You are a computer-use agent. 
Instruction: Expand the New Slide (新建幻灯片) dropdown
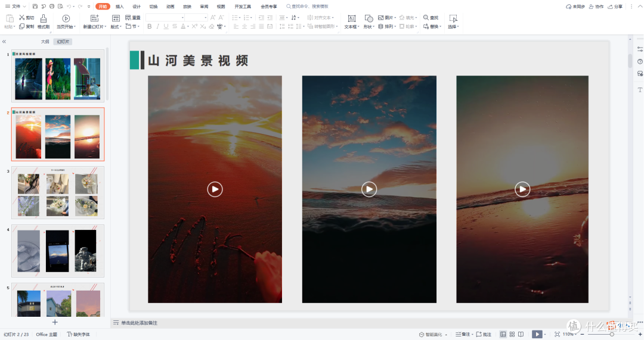coord(105,27)
